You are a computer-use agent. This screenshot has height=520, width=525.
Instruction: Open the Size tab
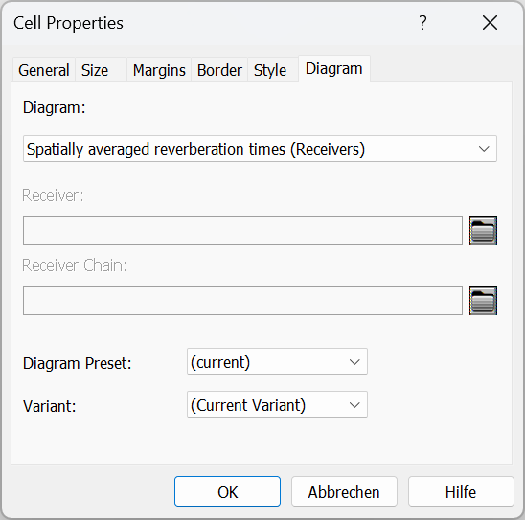(x=100, y=70)
